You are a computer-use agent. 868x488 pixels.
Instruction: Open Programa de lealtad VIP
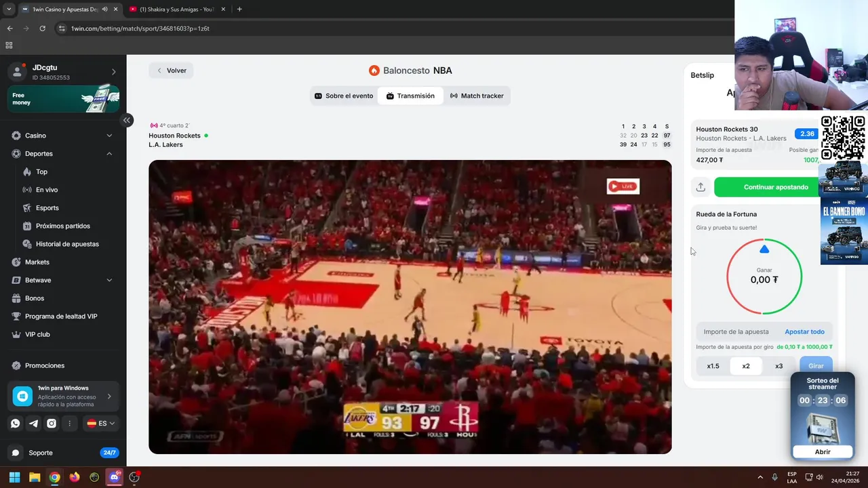tap(61, 317)
